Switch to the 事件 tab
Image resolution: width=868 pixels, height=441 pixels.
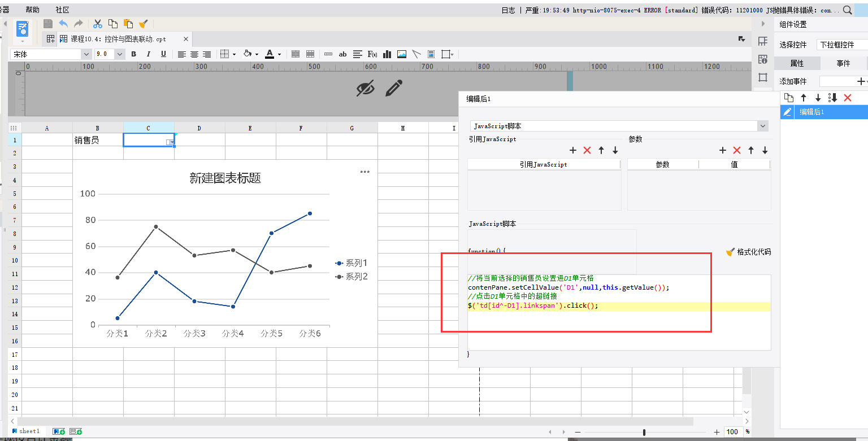coord(843,63)
